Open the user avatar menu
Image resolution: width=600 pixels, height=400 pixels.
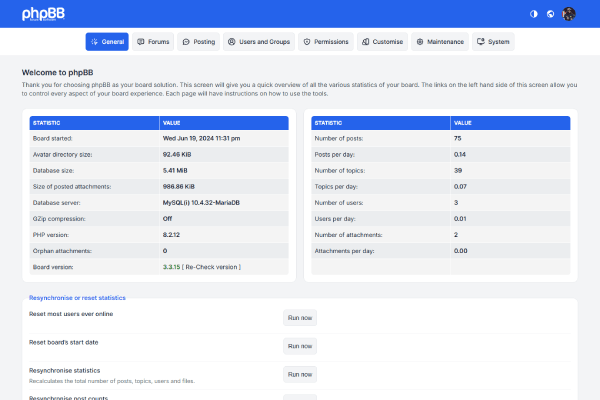tap(569, 14)
